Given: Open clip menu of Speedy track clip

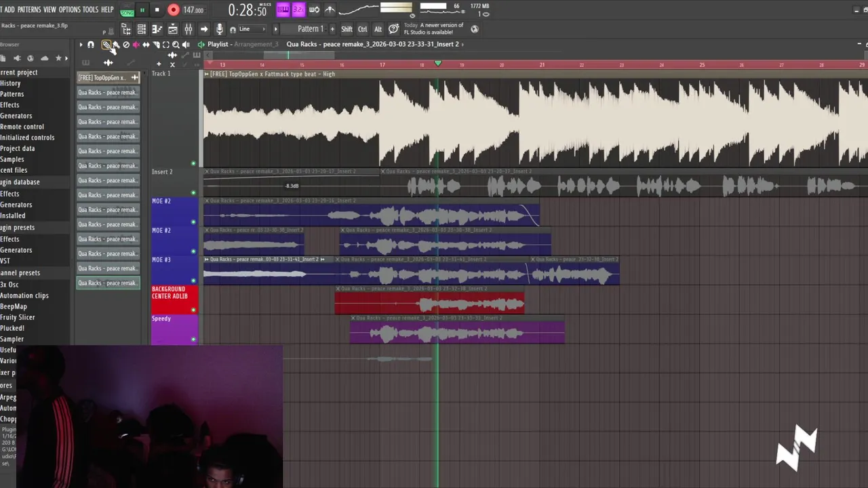Looking at the screenshot, I should [353, 318].
